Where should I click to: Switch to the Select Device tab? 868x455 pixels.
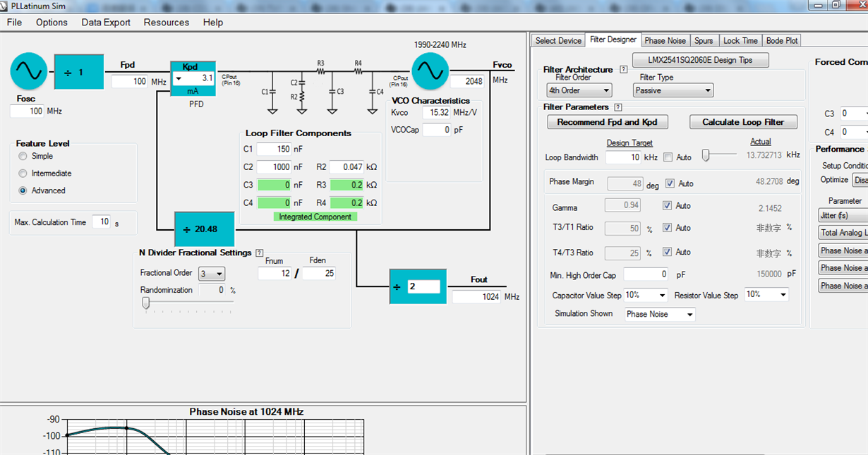tap(558, 41)
